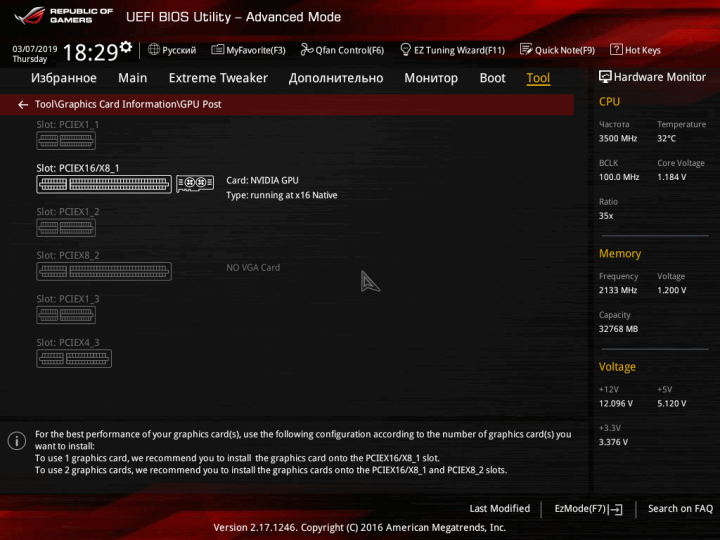Click the info icon beside help text

[17, 441]
